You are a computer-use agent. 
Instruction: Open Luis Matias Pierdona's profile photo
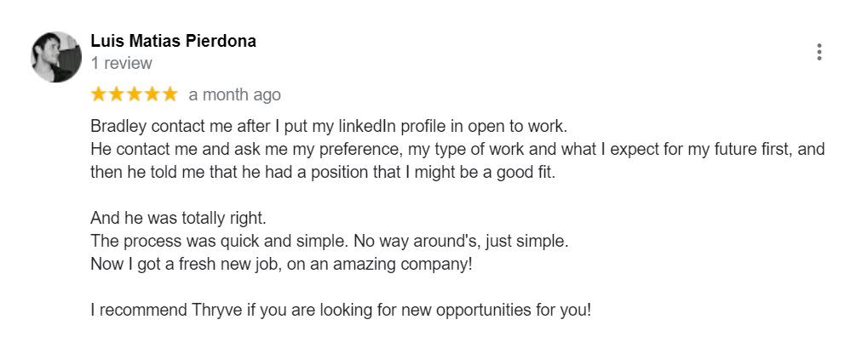(x=56, y=57)
